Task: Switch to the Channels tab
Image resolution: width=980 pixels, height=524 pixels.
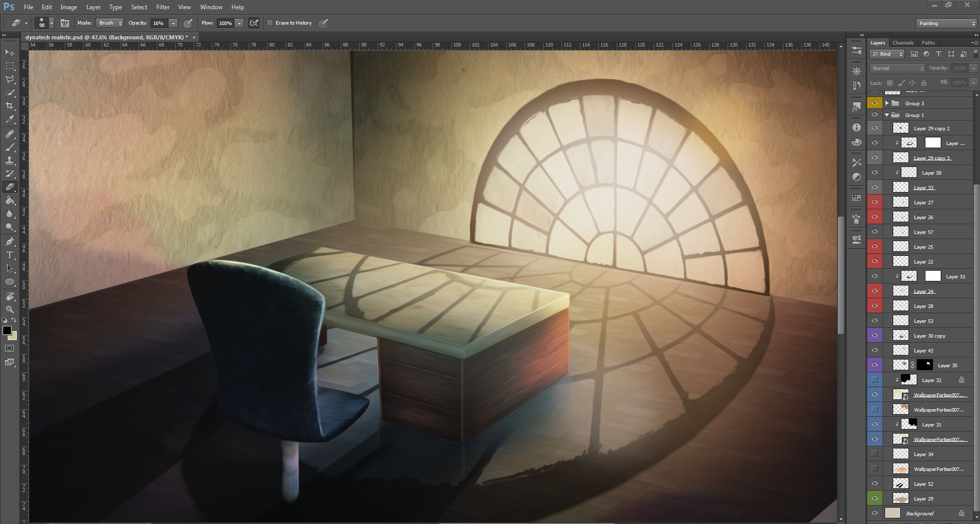Action: tap(903, 43)
